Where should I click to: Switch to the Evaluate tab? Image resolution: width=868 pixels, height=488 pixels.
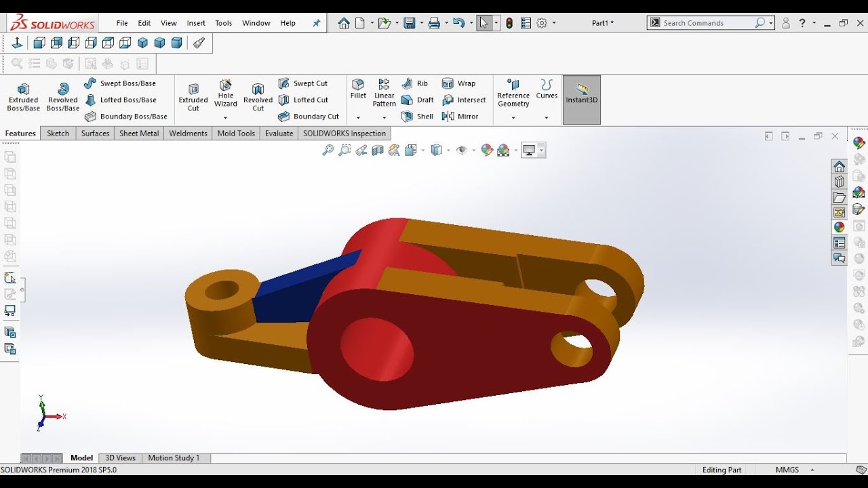(279, 134)
